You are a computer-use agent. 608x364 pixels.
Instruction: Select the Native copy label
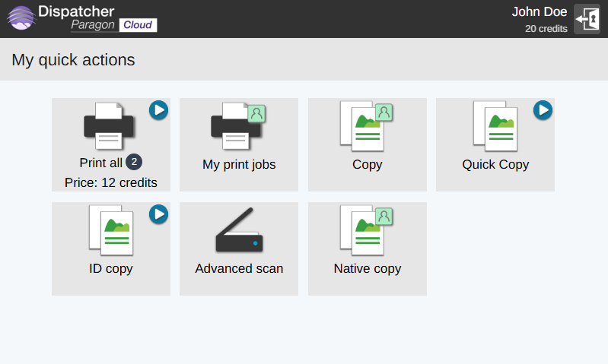tap(368, 269)
